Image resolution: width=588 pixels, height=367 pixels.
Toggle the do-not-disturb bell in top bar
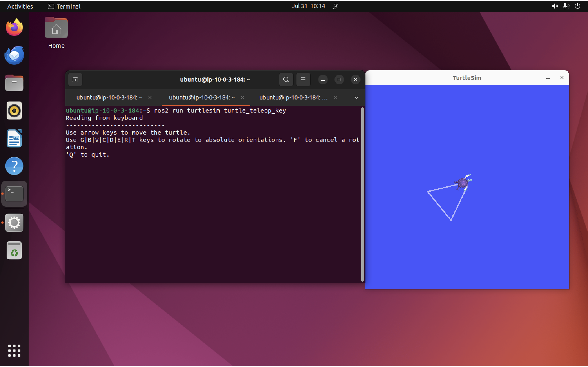[335, 6]
